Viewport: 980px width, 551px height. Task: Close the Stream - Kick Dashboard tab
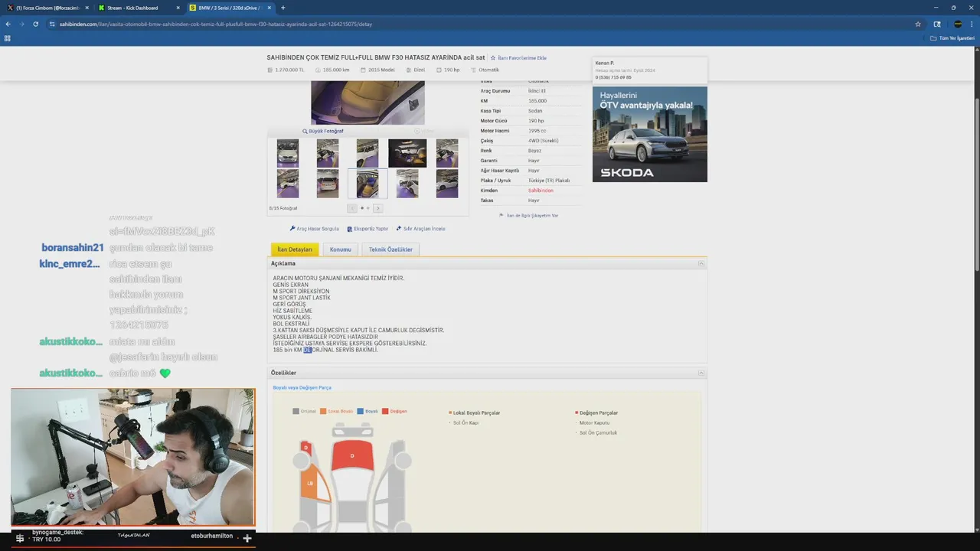pyautogui.click(x=178, y=8)
